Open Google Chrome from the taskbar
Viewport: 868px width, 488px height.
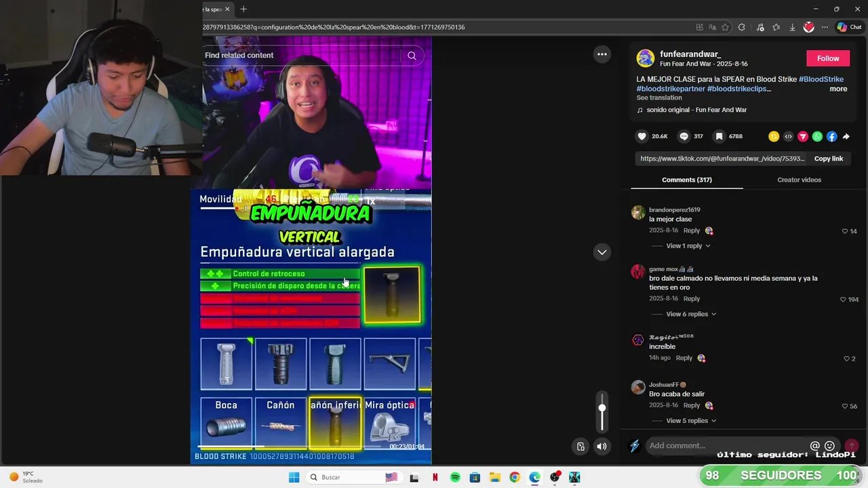[515, 477]
